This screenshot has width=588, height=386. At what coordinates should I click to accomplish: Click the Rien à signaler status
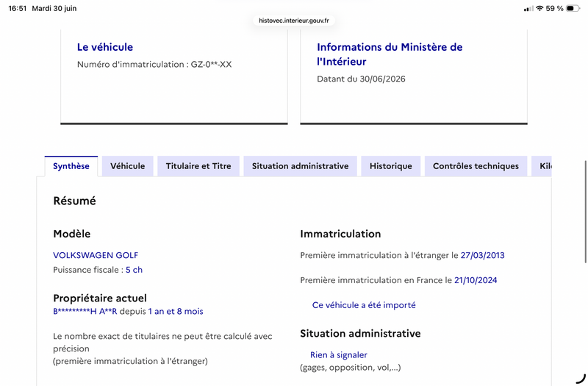(339, 355)
